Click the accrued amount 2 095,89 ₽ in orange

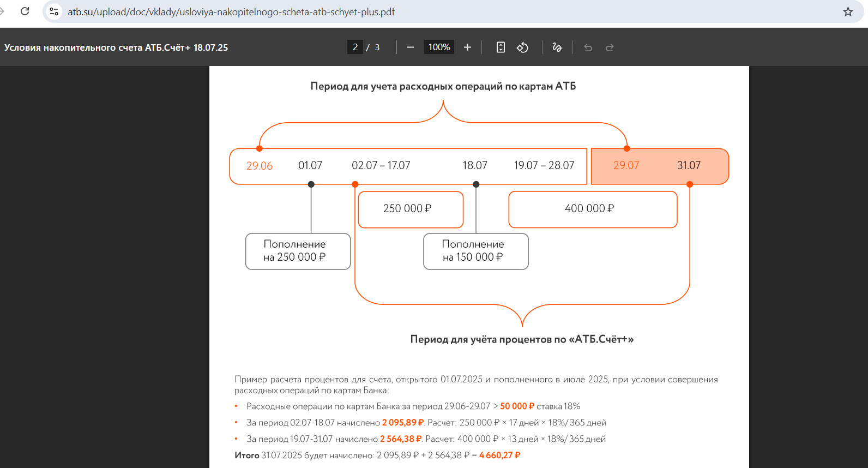(x=402, y=423)
